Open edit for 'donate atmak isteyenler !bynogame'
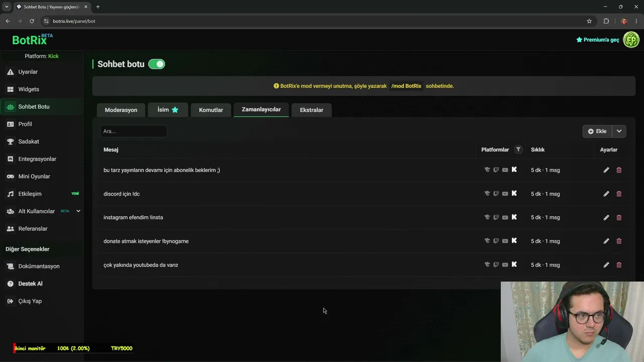644x362 pixels. [606, 241]
